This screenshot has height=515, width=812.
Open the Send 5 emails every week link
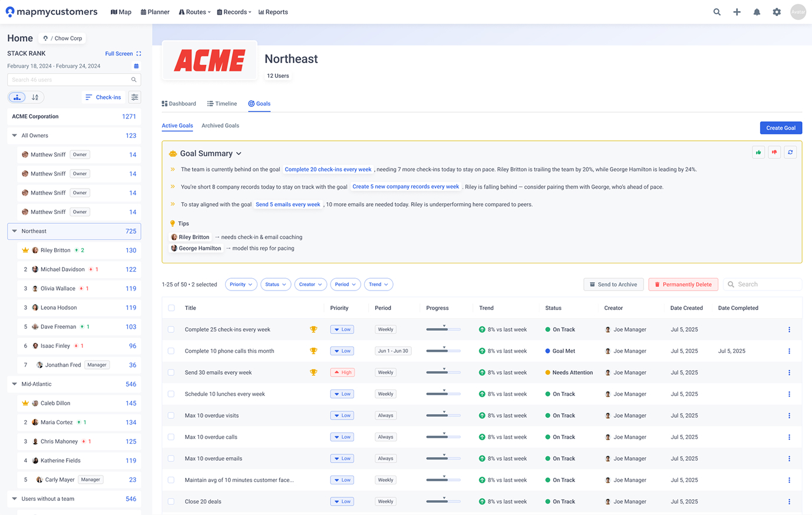pos(288,204)
